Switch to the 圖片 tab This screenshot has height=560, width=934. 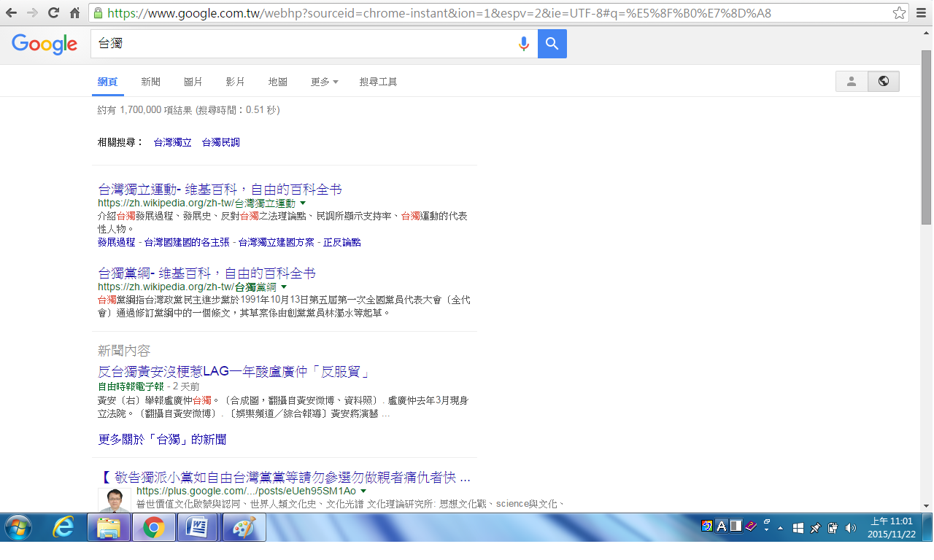pyautogui.click(x=193, y=82)
